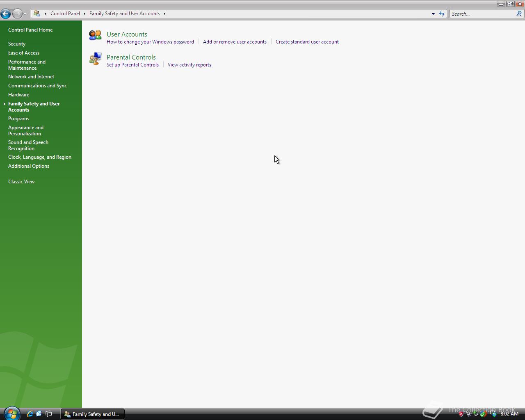Open Network and Internet category

[31, 77]
